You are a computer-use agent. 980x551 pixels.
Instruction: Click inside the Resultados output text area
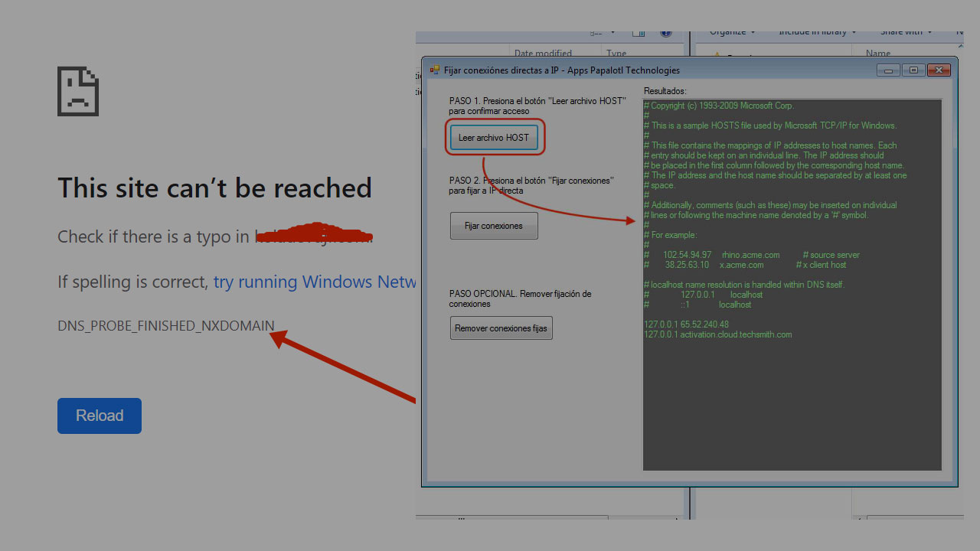(792, 398)
